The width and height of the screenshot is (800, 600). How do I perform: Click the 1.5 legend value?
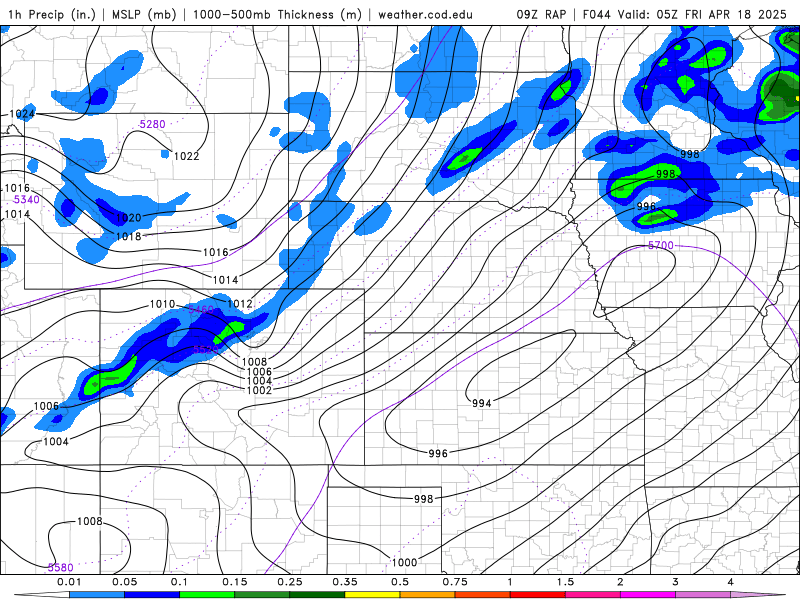(x=565, y=582)
